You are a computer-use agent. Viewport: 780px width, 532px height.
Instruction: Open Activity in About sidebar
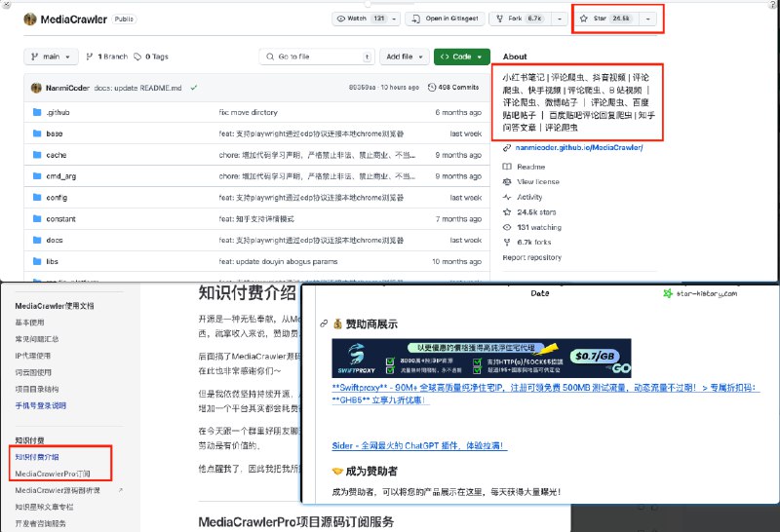[529, 197]
